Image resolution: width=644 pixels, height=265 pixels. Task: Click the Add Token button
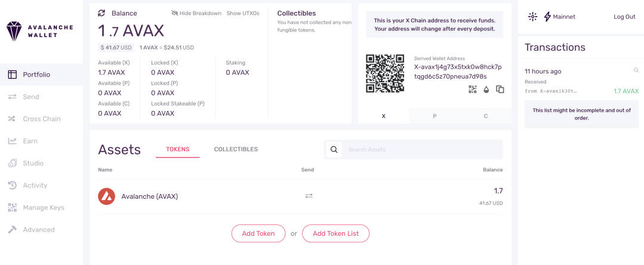point(258,233)
